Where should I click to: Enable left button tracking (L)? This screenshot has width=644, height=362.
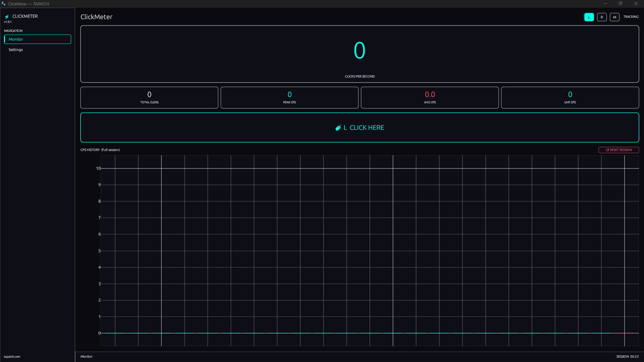pyautogui.click(x=589, y=17)
